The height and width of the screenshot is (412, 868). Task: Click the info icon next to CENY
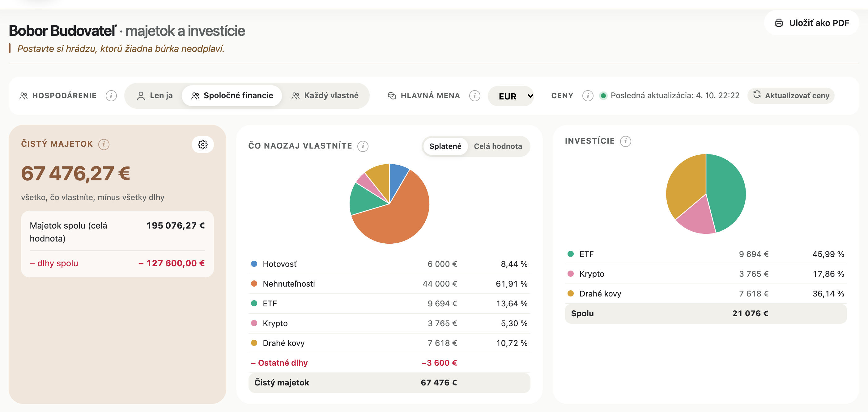(x=588, y=96)
